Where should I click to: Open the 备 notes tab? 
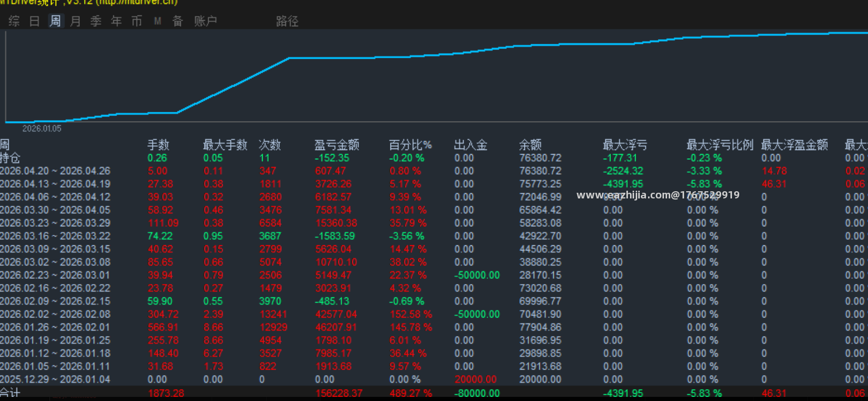(178, 21)
